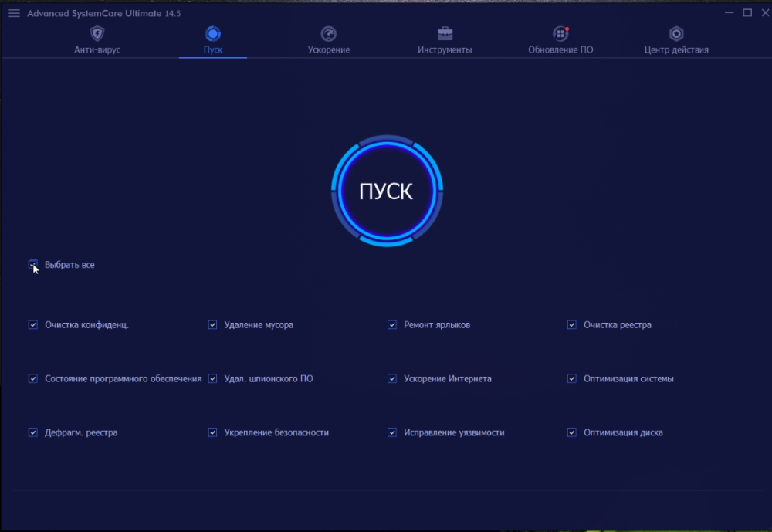772x532 pixels.
Task: Open the Ускорение speedometer icon
Action: point(328,33)
